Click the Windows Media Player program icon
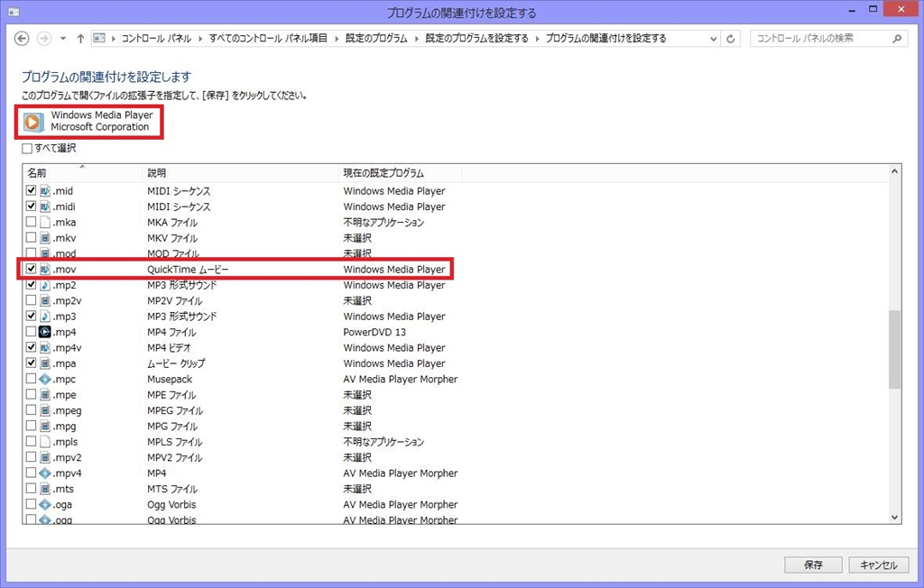Image resolution: width=924 pixels, height=588 pixels. [33, 122]
